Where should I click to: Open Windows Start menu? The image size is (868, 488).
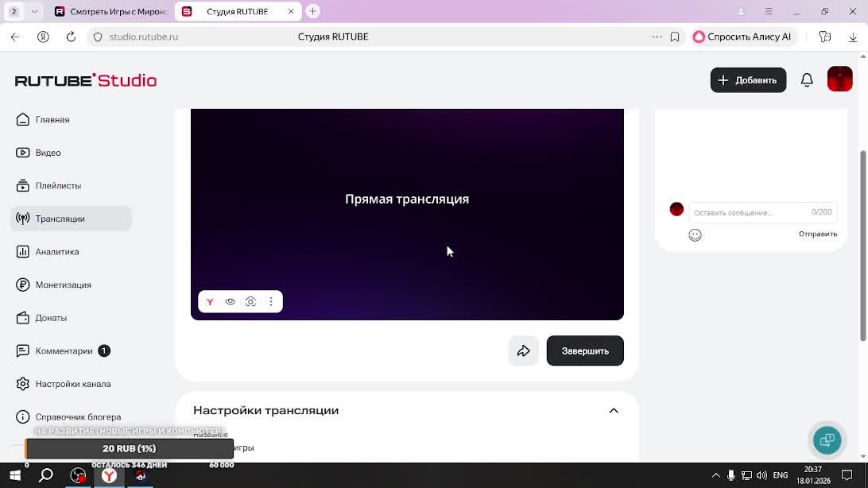(15, 475)
